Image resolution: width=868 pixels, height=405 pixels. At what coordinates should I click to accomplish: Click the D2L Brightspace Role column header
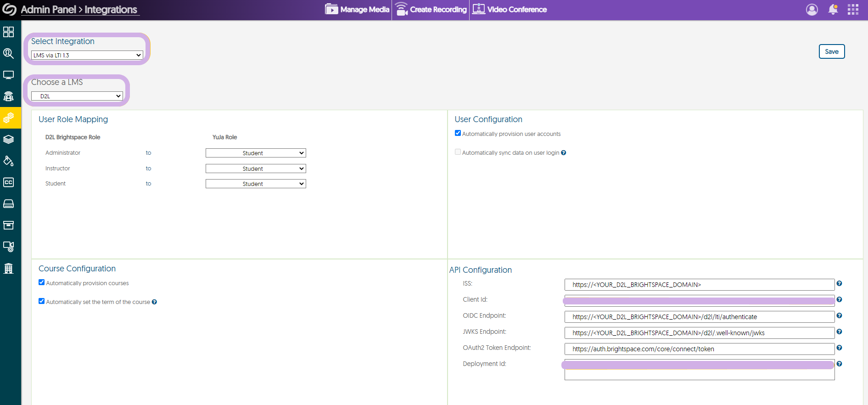73,137
